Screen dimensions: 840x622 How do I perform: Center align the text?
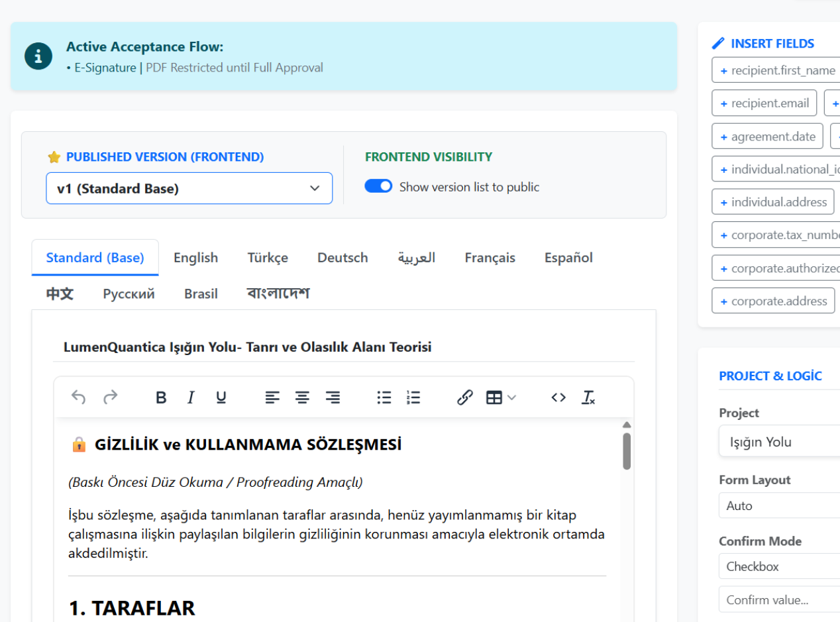[302, 397]
